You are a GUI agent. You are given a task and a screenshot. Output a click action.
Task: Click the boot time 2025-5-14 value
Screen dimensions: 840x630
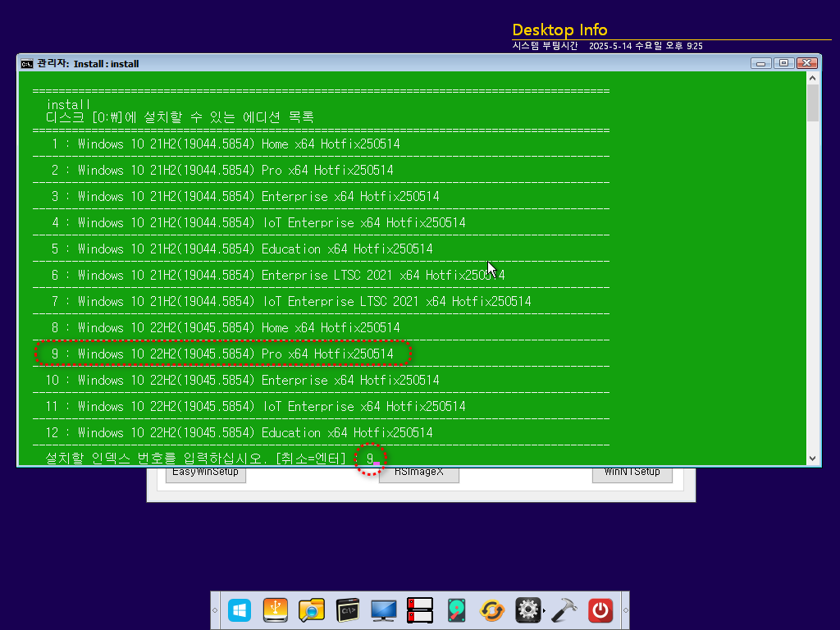[646, 46]
